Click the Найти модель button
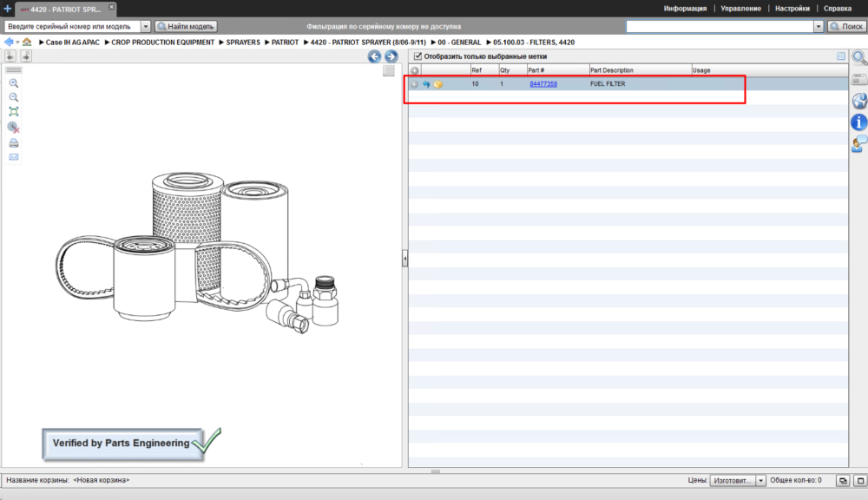Screen dimensions: 868x500 (186, 26)
